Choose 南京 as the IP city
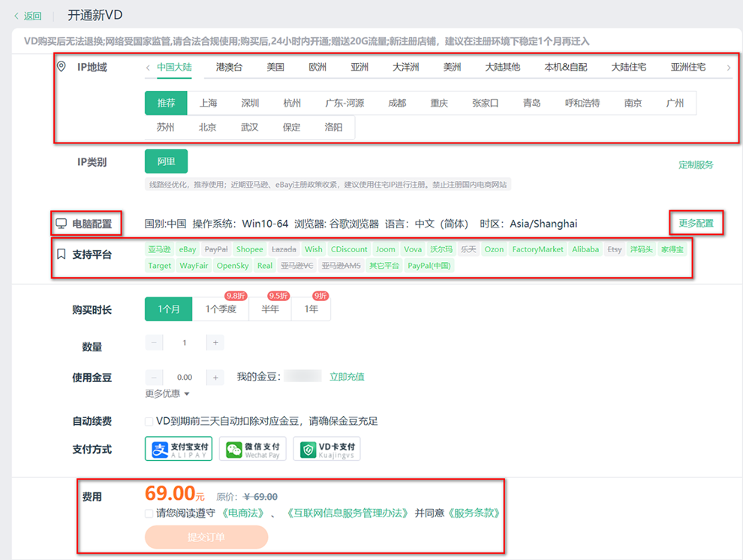This screenshot has width=743, height=560. tap(633, 103)
